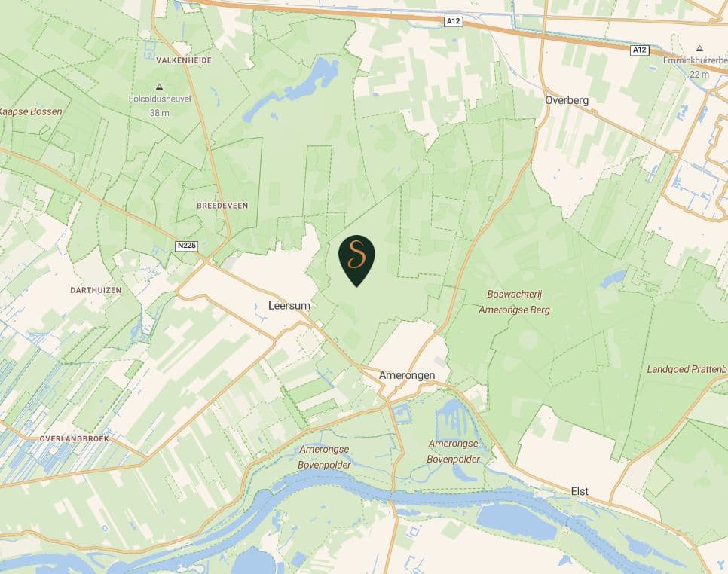
Task: Click the Emminkhuizerberg peak triangle icon
Action: (699, 48)
